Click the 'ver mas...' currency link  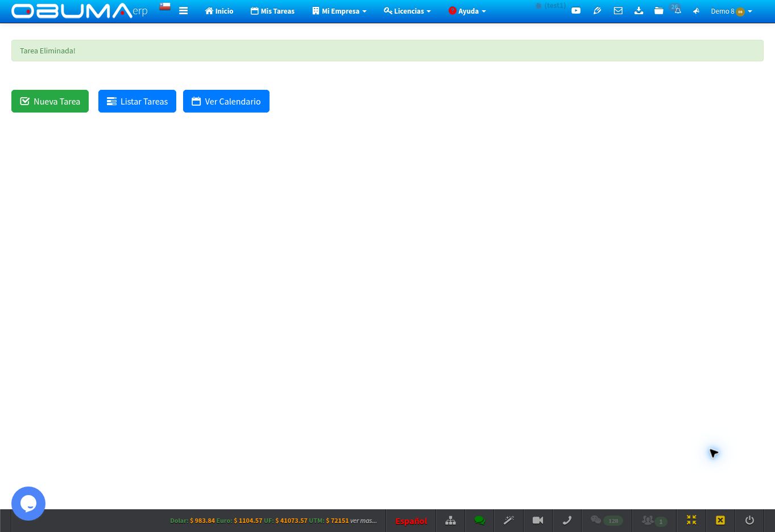tap(363, 521)
